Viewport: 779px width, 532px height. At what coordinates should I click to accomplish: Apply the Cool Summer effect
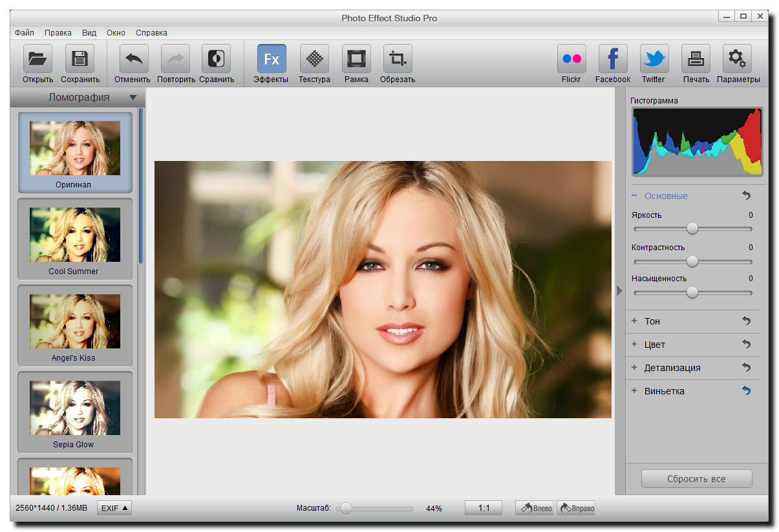(75, 239)
